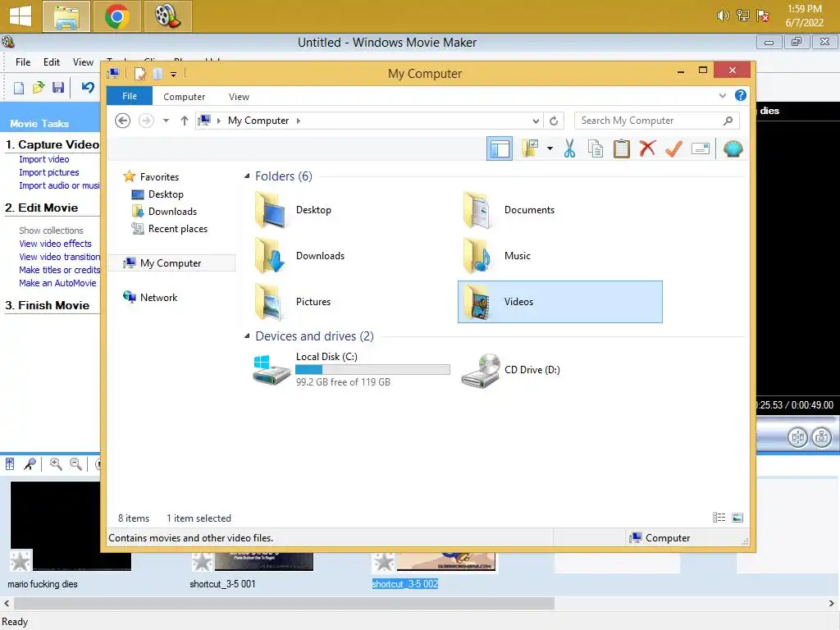Click the Rename card icon
The image size is (840, 630).
[x=701, y=148]
